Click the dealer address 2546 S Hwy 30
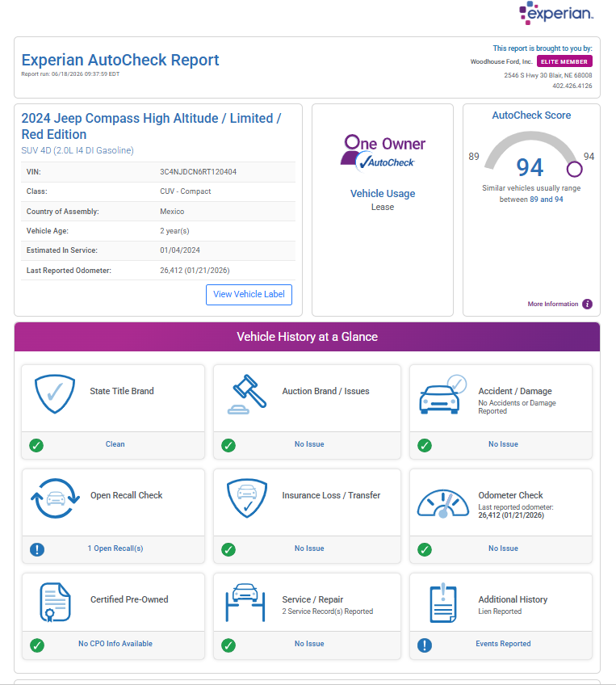Image resolution: width=616 pixels, height=685 pixels. point(548,75)
